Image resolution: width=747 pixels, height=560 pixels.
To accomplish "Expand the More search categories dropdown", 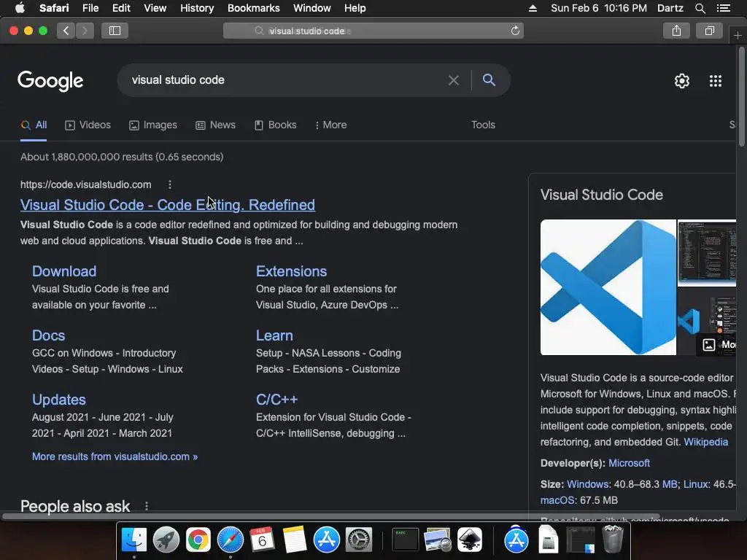I will (330, 125).
